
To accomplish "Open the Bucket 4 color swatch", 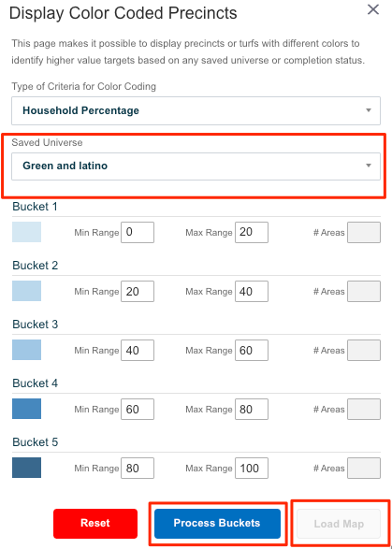I will 26,409.
